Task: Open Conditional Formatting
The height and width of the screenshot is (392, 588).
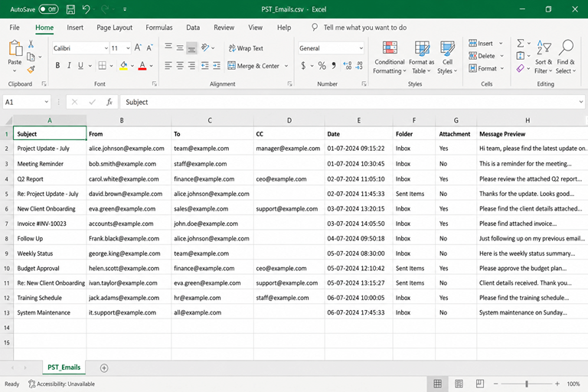Action: [390, 57]
